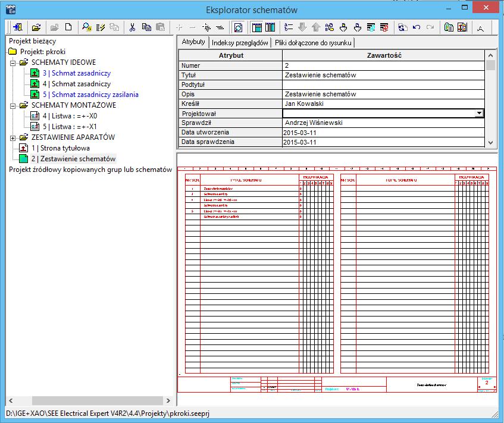The image size is (504, 423).
Task: Toggle the schematic preview pane button
Action: 238,27
